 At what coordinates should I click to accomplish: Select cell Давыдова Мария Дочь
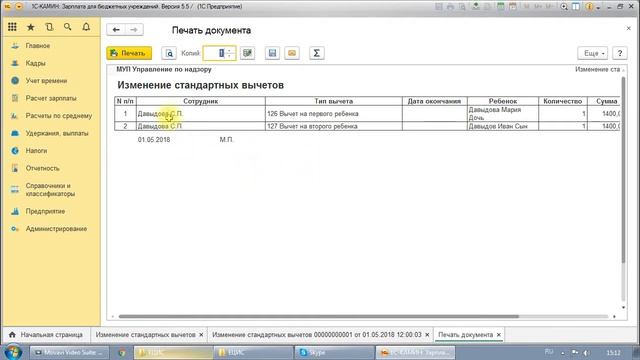(x=503, y=113)
